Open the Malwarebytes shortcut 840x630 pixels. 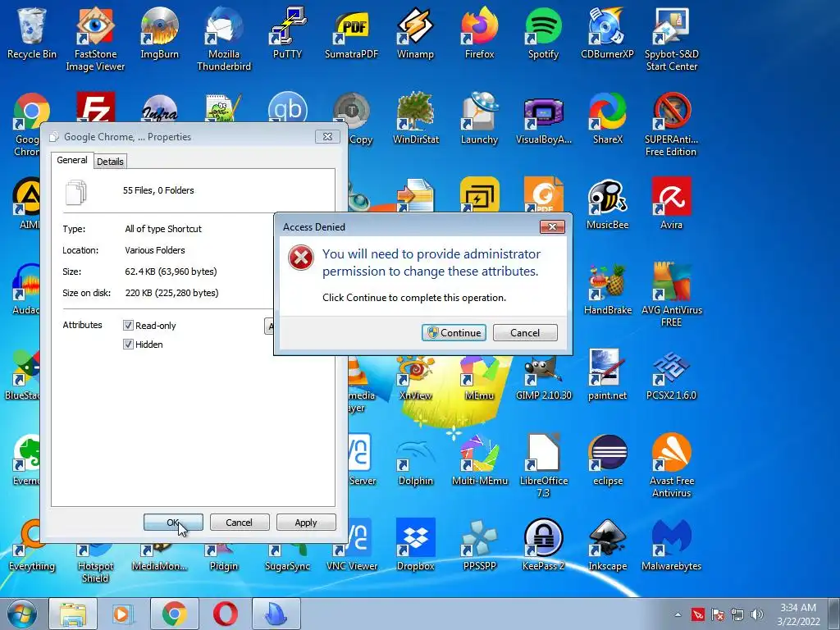click(671, 545)
